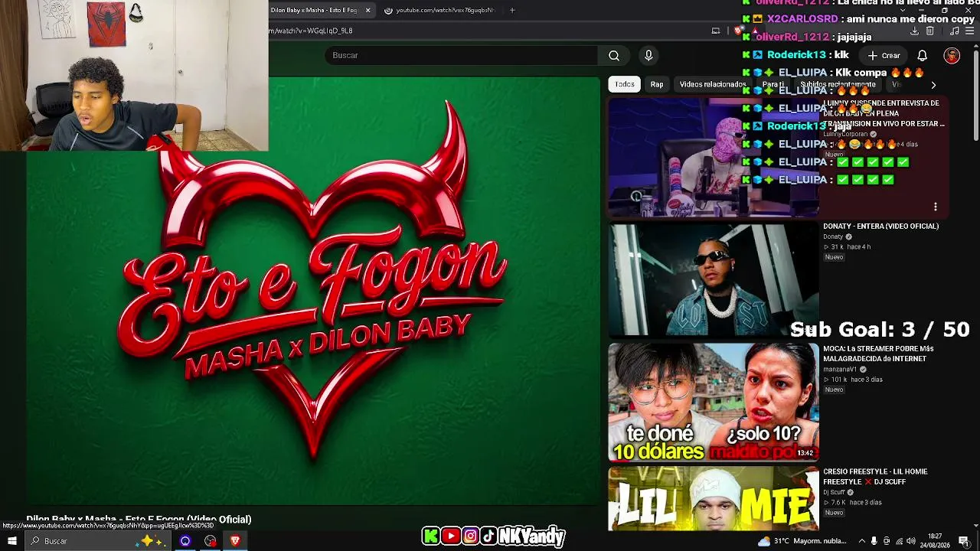Click the trash can icon in browser toolbar
This screenshot has width=980, height=551.
click(x=930, y=31)
